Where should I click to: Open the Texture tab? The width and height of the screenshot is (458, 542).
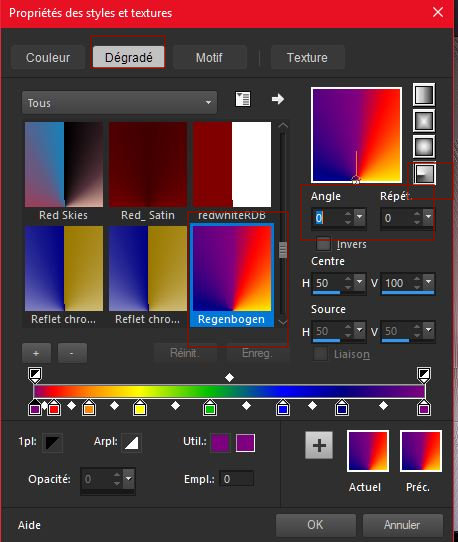tap(307, 57)
